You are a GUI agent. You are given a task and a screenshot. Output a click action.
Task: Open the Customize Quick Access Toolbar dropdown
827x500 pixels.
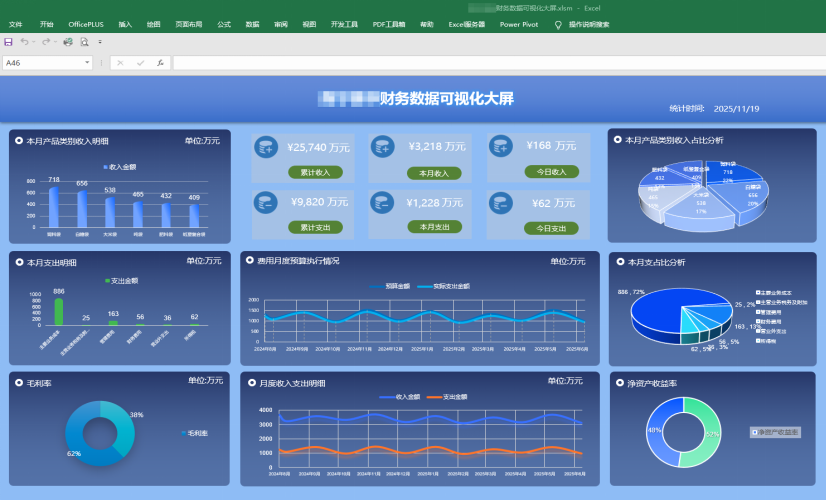100,42
